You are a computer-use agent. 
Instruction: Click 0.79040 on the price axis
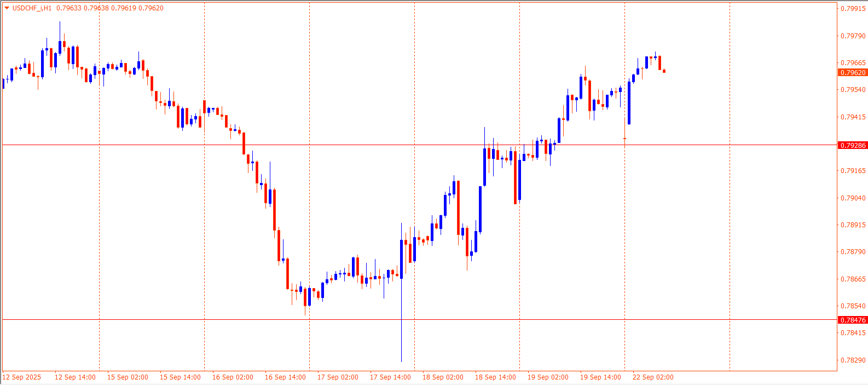pyautogui.click(x=853, y=198)
